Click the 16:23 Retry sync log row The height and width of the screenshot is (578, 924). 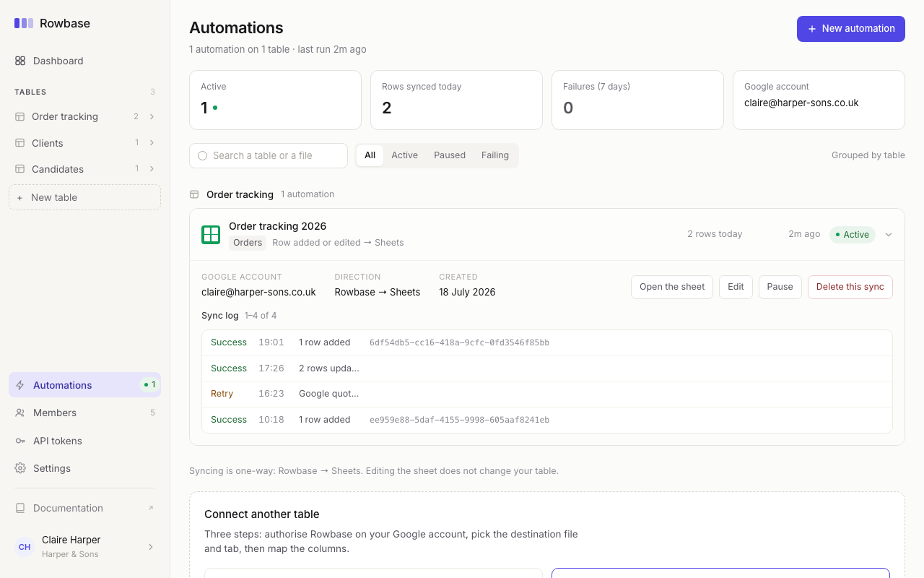point(547,394)
